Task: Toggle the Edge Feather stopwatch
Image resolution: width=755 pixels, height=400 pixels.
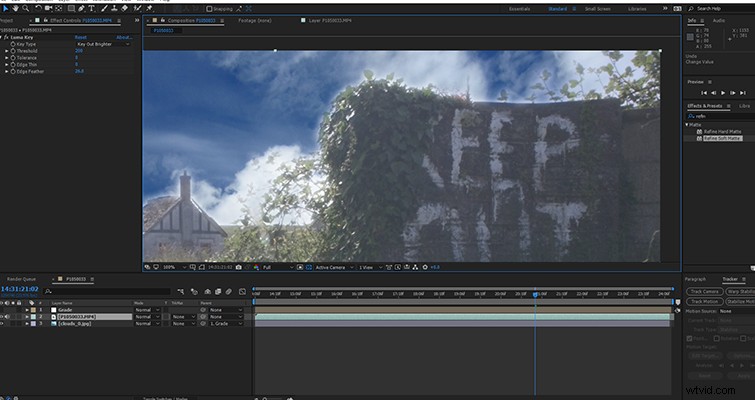Action: click(13, 71)
